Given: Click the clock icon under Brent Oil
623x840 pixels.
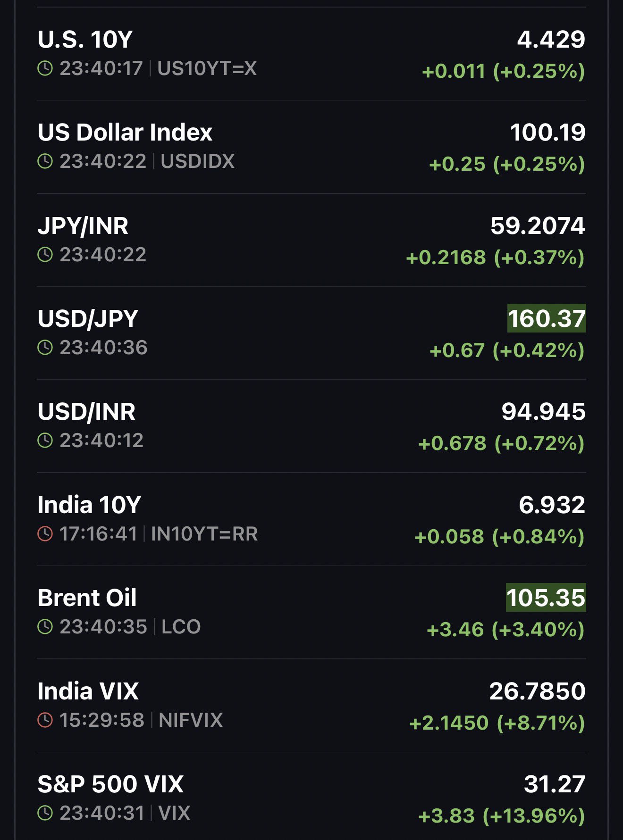Looking at the screenshot, I should click(x=45, y=627).
